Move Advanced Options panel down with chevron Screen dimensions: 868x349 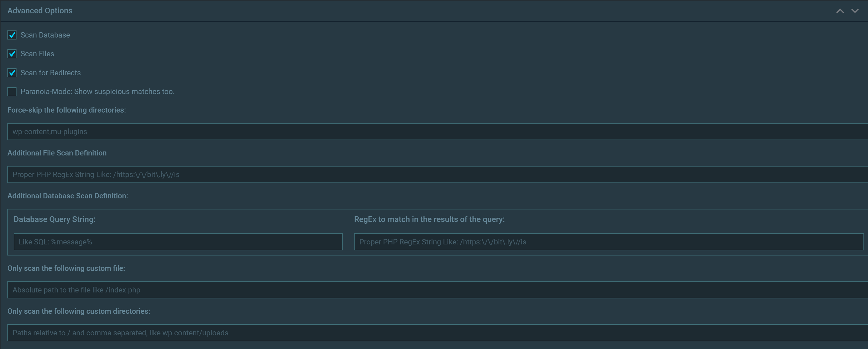[x=855, y=11]
